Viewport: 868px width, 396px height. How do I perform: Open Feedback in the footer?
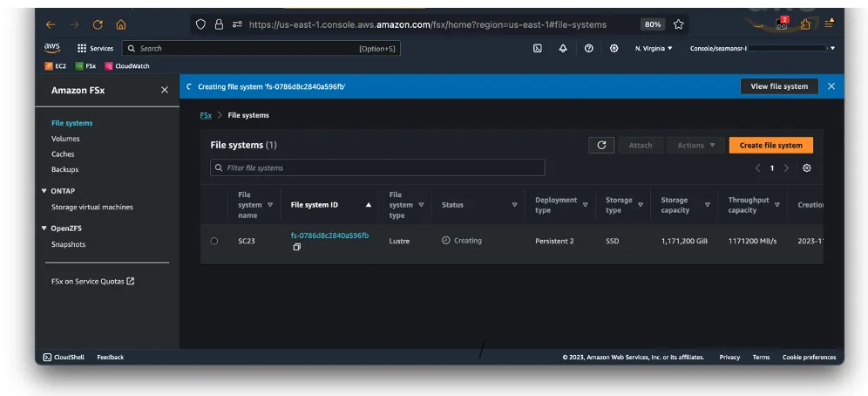110,358
